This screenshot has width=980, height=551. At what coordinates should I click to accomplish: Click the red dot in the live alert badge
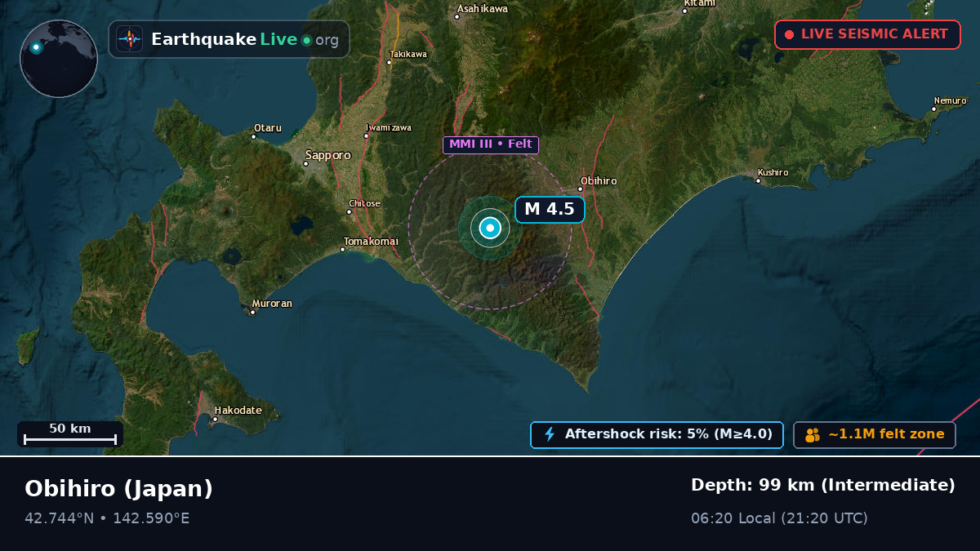[x=789, y=34]
